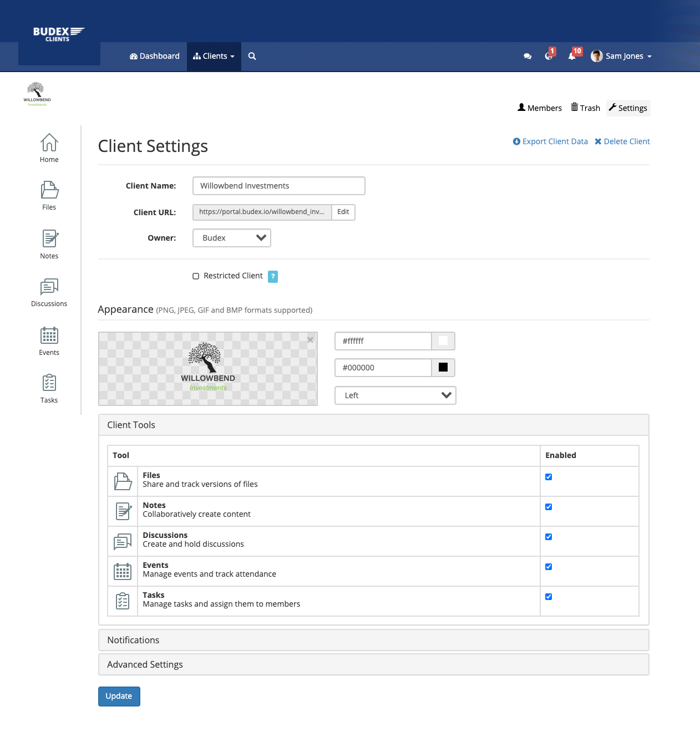Click the black color swatch
Screen dimensions: 700x732
[x=443, y=368]
